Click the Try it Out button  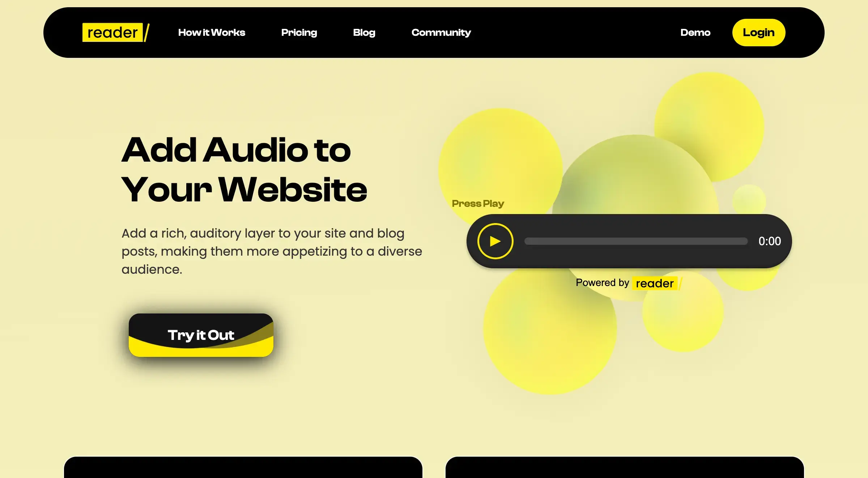pos(201,335)
